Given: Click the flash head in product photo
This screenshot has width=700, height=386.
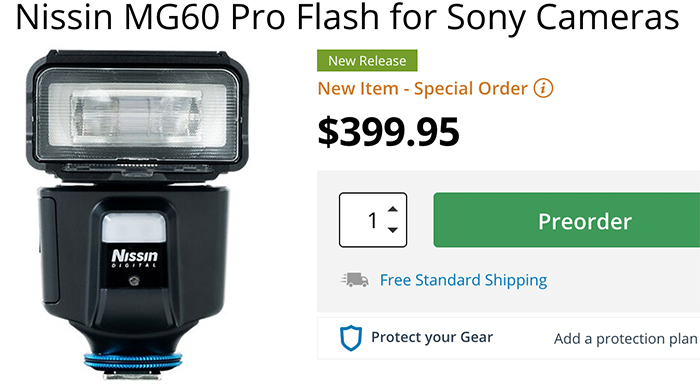Looking at the screenshot, I should coord(137,112).
